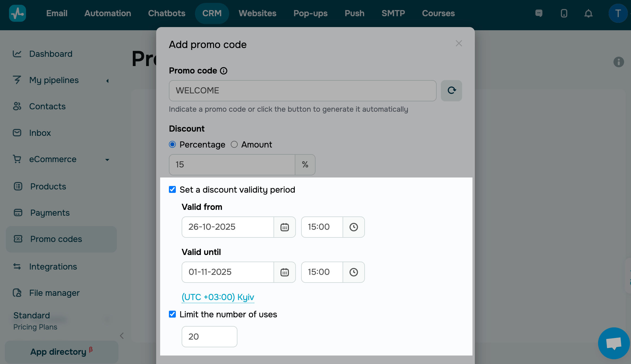Collapse the eCommerce section arrow
This screenshot has width=631, height=364.
pos(107,160)
